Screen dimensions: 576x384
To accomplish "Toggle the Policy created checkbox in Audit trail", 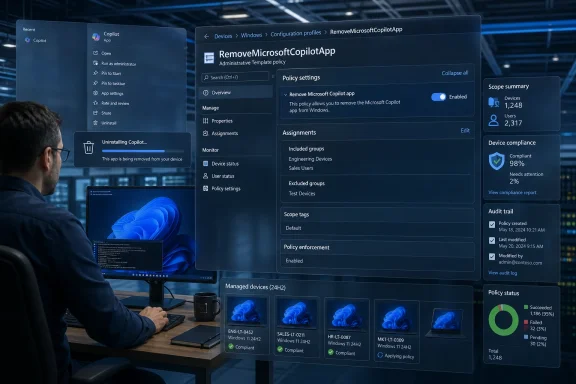I will (x=492, y=225).
